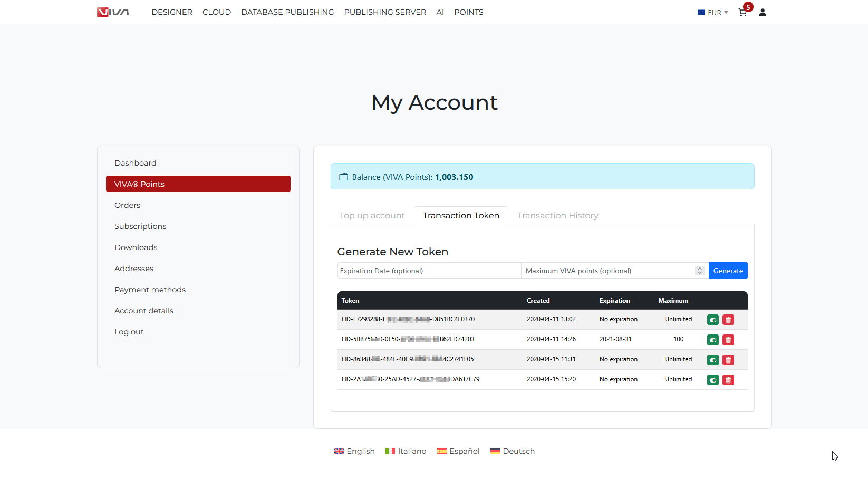868x478 pixels.
Task: Switch to the Top up account tab
Action: 372,215
